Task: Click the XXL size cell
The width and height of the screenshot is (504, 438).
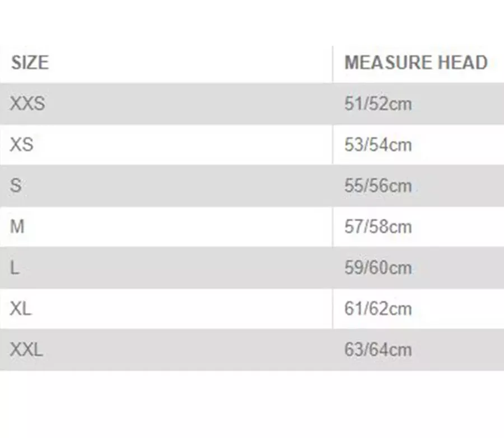Action: pyautogui.click(x=26, y=350)
